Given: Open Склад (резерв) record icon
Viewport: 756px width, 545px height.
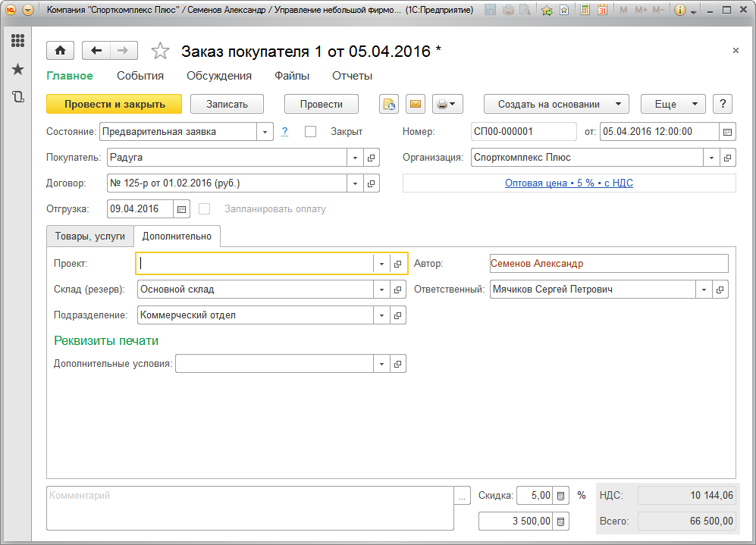Looking at the screenshot, I should click(398, 290).
